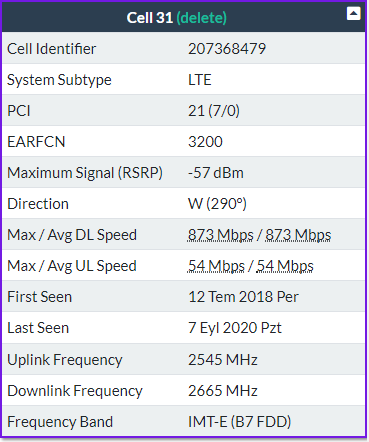Click the 873 Mbps average DL speed
Viewport: 369px width, 442px height.
coord(298,235)
